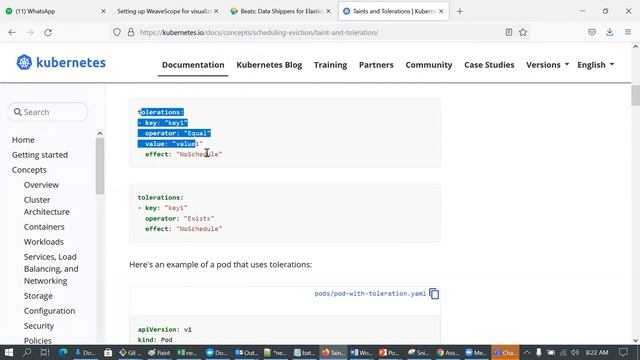Expand English language dropdown

tap(596, 65)
